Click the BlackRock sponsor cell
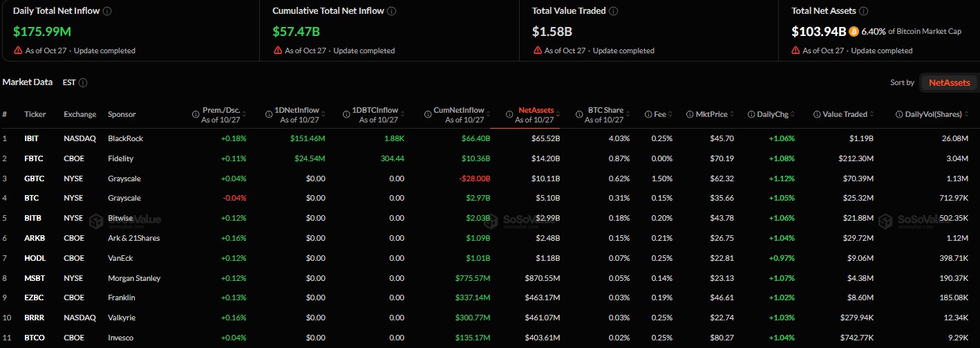This screenshot has width=980, height=348. [x=125, y=138]
